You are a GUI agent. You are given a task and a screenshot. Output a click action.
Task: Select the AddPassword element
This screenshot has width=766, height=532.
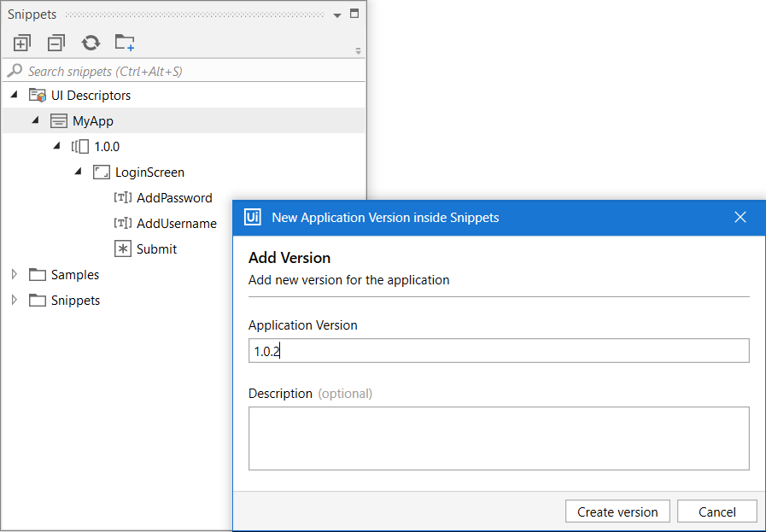173,198
